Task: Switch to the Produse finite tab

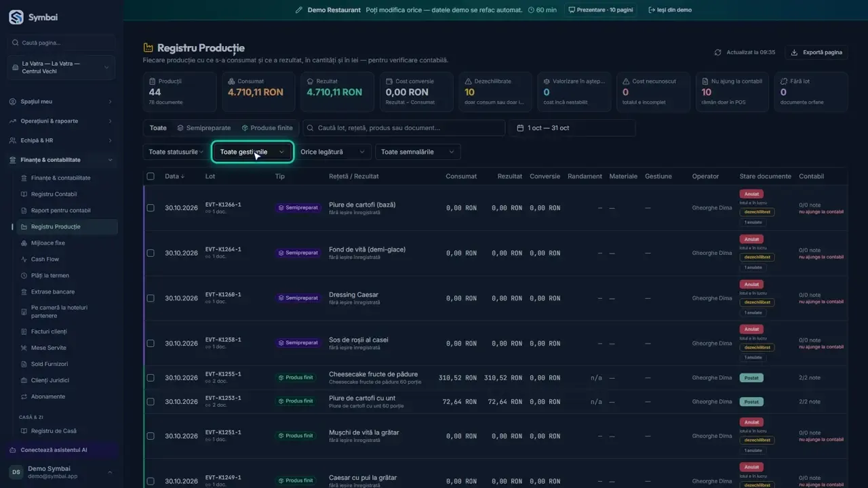Action: pos(267,128)
